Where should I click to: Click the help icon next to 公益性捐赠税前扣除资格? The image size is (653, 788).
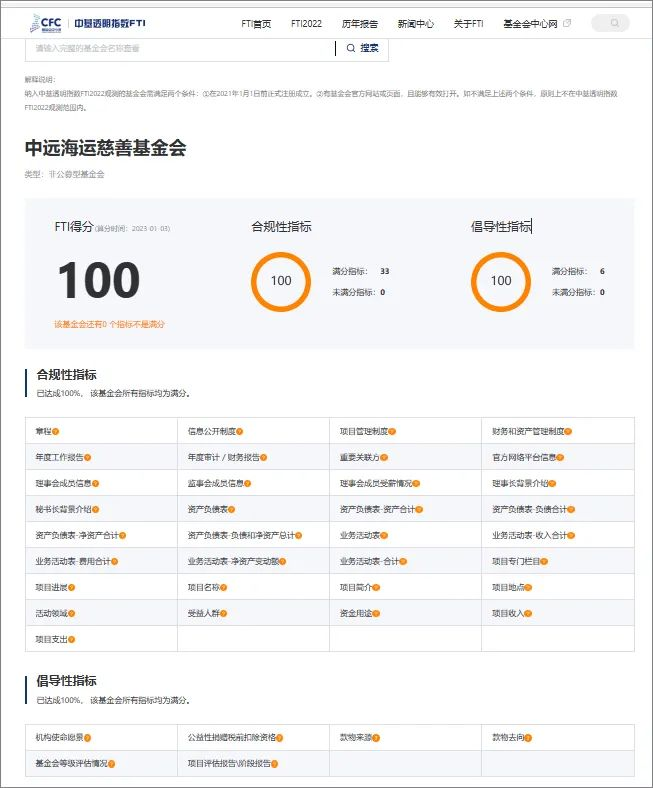pos(279,738)
